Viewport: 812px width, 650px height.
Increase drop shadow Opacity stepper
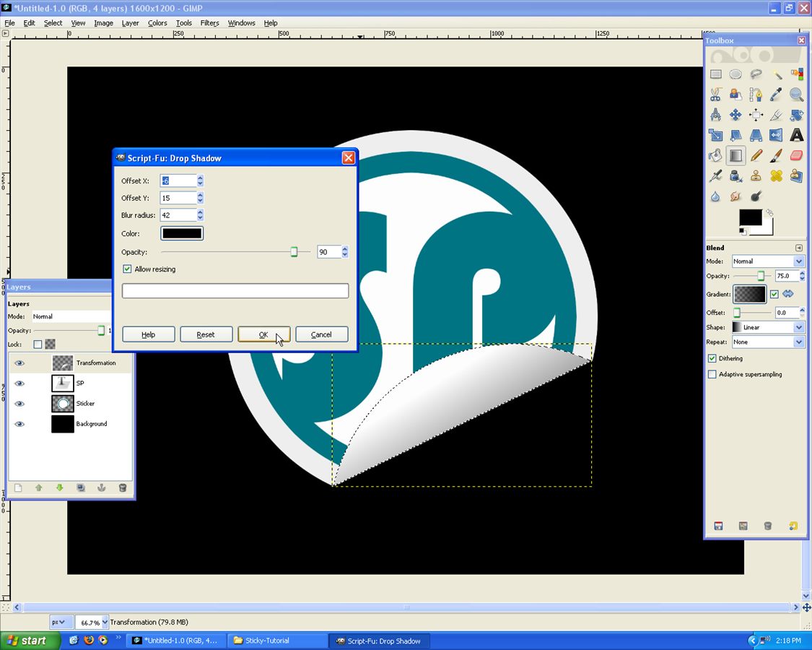tap(345, 248)
